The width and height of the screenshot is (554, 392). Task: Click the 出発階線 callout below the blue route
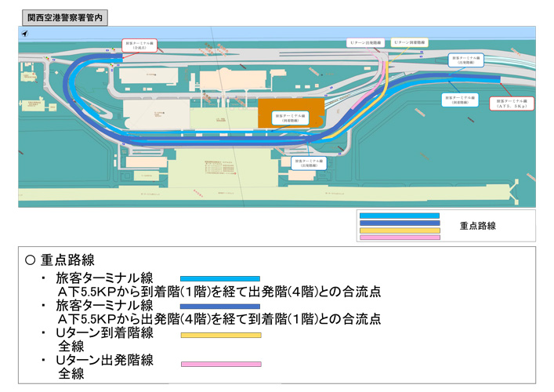click(309, 163)
